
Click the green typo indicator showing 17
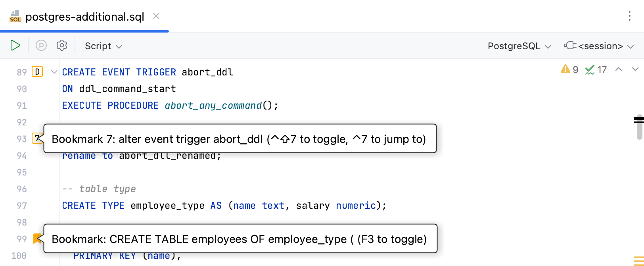(x=596, y=70)
